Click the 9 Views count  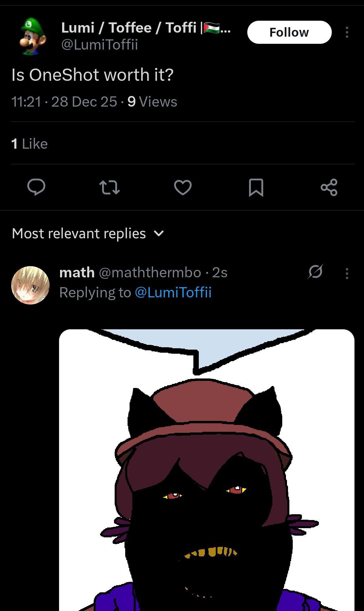[152, 101]
